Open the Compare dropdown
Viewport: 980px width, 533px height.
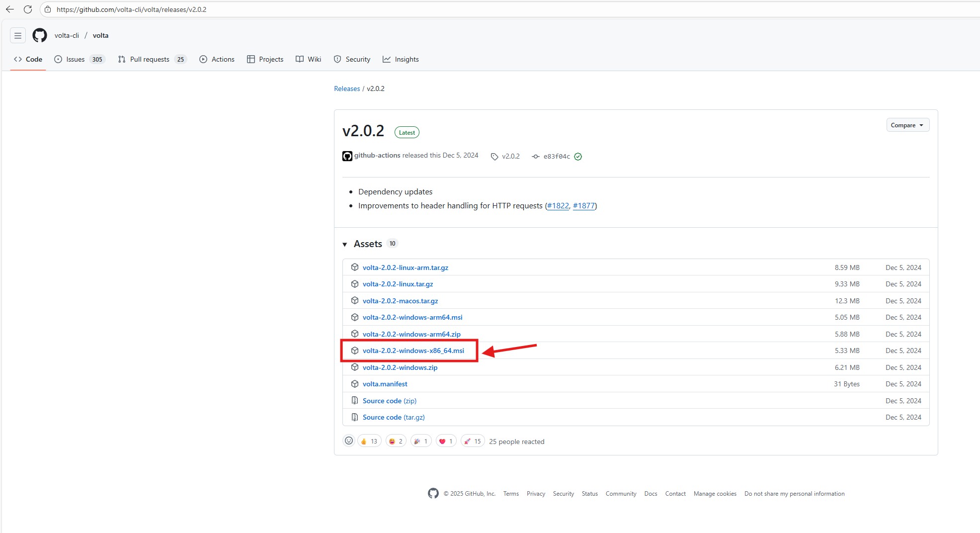907,125
